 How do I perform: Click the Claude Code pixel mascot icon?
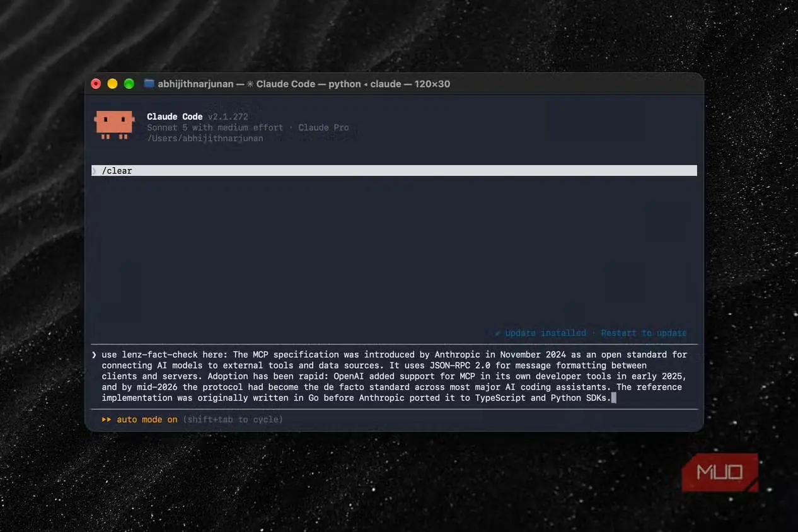[x=115, y=125]
